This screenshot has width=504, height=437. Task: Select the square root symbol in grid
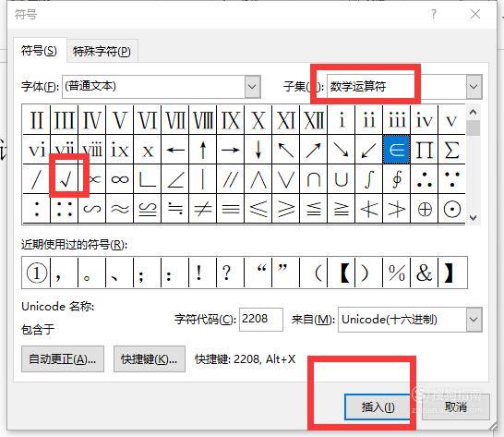click(x=65, y=179)
